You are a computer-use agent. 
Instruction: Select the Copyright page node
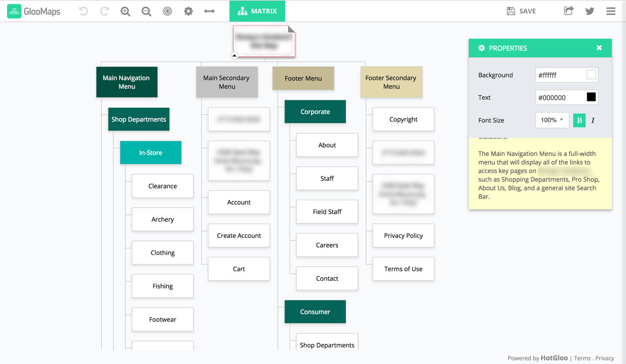pyautogui.click(x=403, y=119)
